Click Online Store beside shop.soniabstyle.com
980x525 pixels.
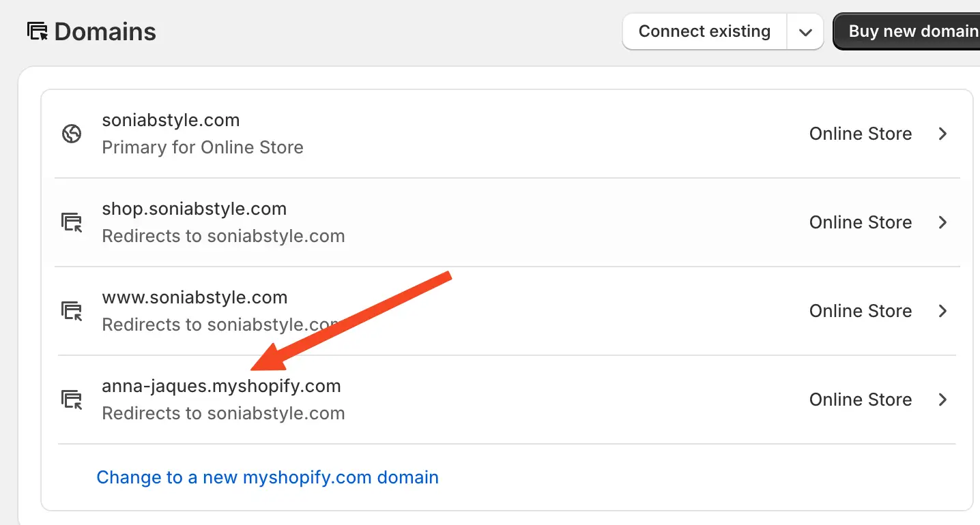click(861, 222)
